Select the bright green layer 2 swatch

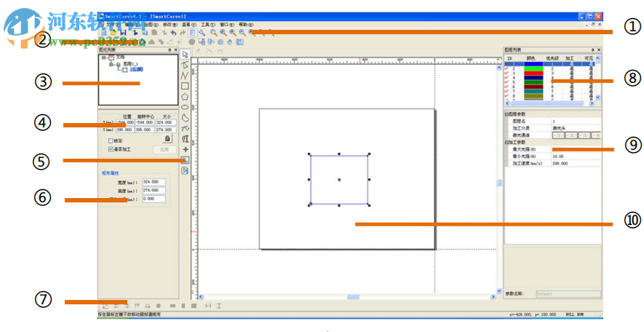tap(533, 68)
